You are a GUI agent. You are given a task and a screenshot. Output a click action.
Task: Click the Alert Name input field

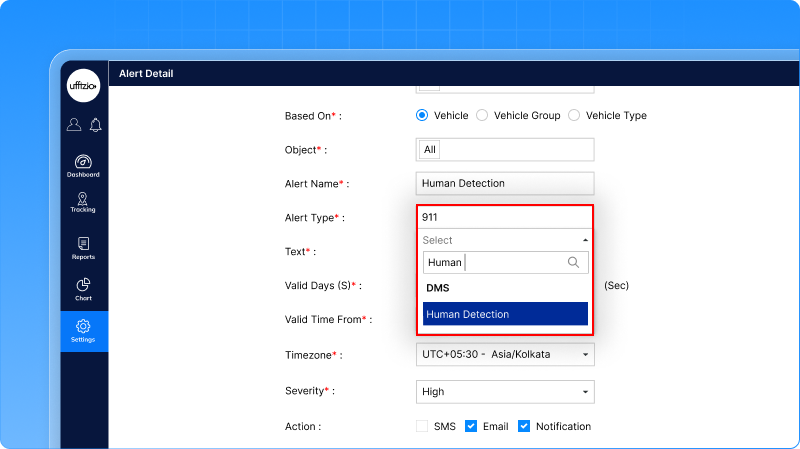click(505, 183)
